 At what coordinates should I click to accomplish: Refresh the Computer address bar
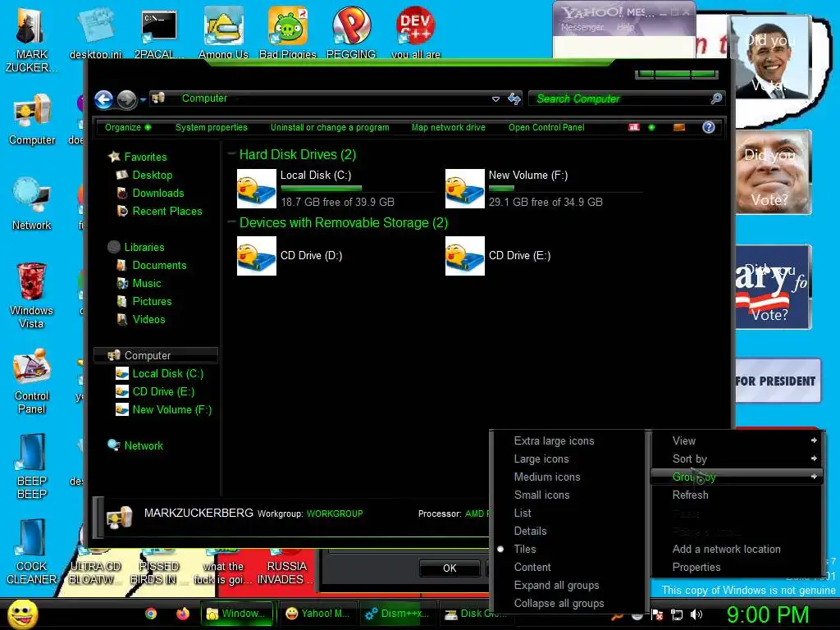(x=514, y=98)
